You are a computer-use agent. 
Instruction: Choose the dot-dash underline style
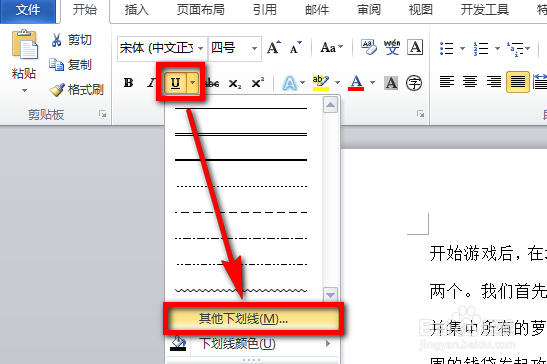pos(241,238)
